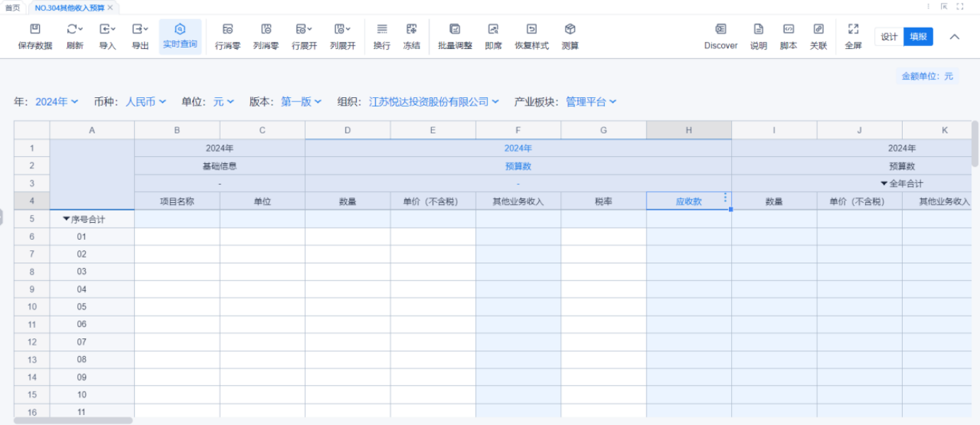Click the 保存数据 save icon
This screenshot has width=980, height=425.
(35, 30)
